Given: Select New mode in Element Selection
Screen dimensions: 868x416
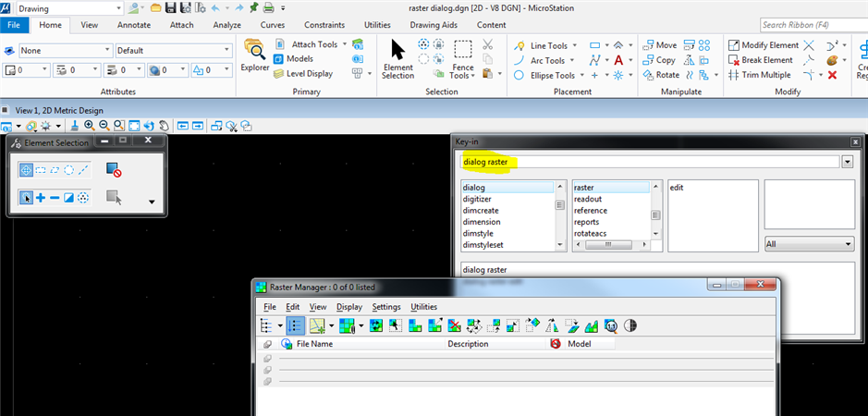Looking at the screenshot, I should 26,197.
